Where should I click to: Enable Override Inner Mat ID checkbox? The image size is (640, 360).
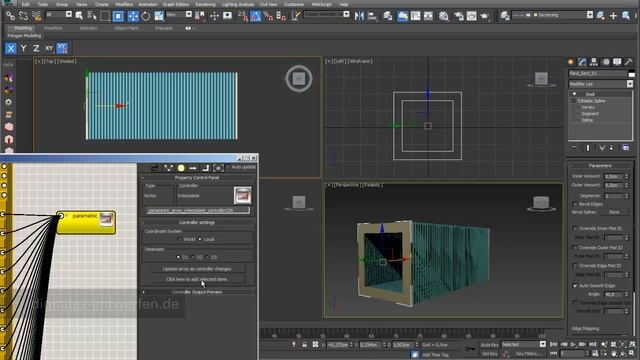[575, 228]
